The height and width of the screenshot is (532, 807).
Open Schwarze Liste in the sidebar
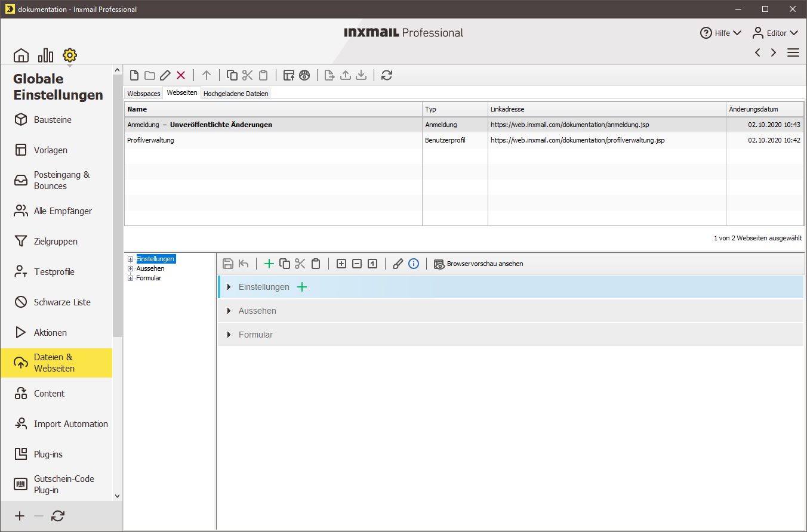[56, 302]
